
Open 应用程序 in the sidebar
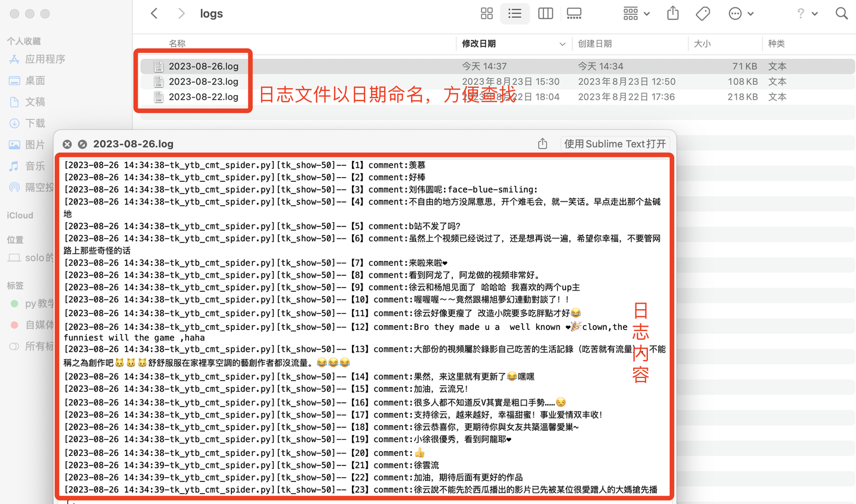(x=45, y=59)
